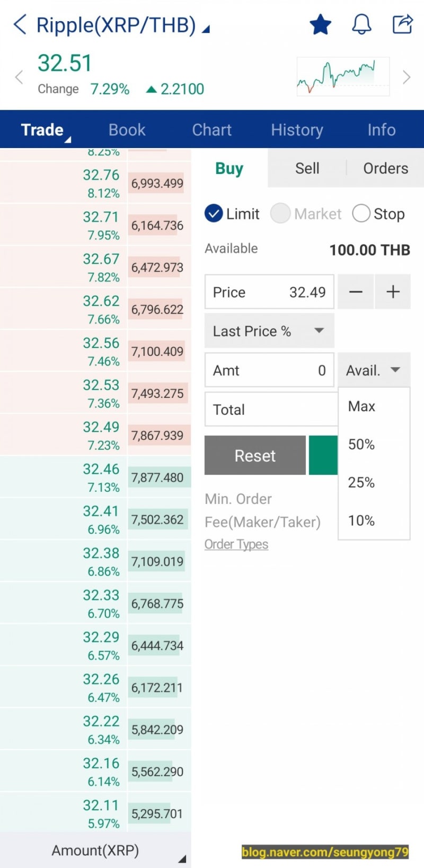424x868 pixels.
Task: Go to next coin with right chevron
Action: [407, 77]
